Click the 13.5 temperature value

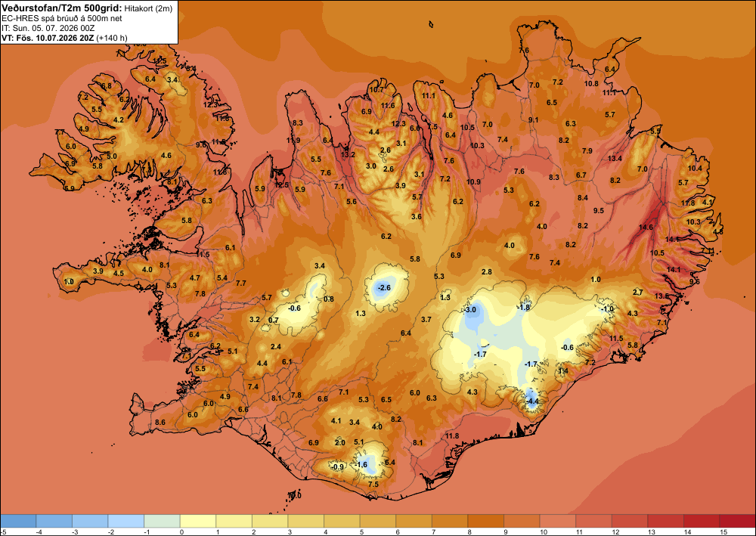pos(661,296)
